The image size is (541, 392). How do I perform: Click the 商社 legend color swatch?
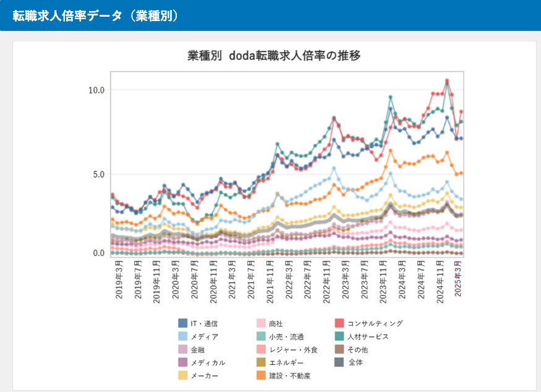[261, 323]
